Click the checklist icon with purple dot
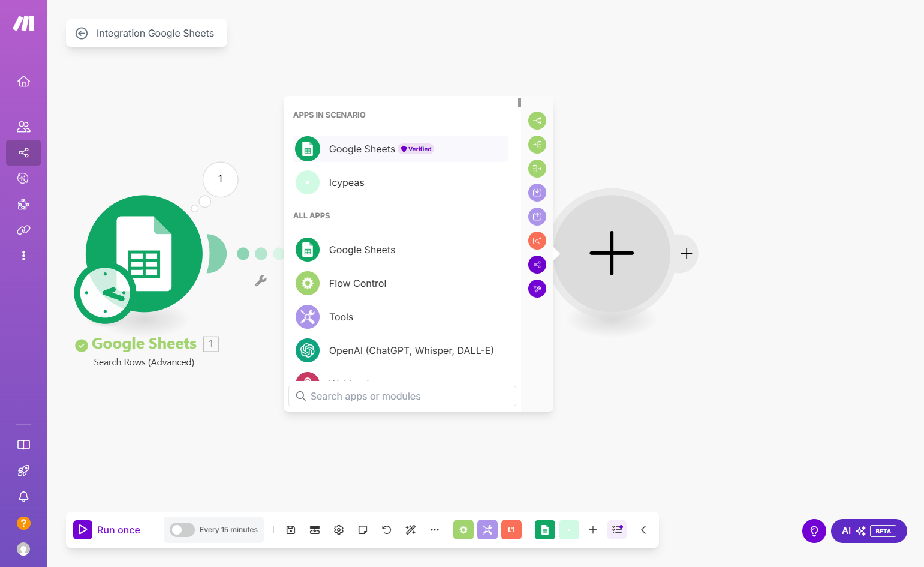Viewport: 924px width, 567px height. coord(617,530)
